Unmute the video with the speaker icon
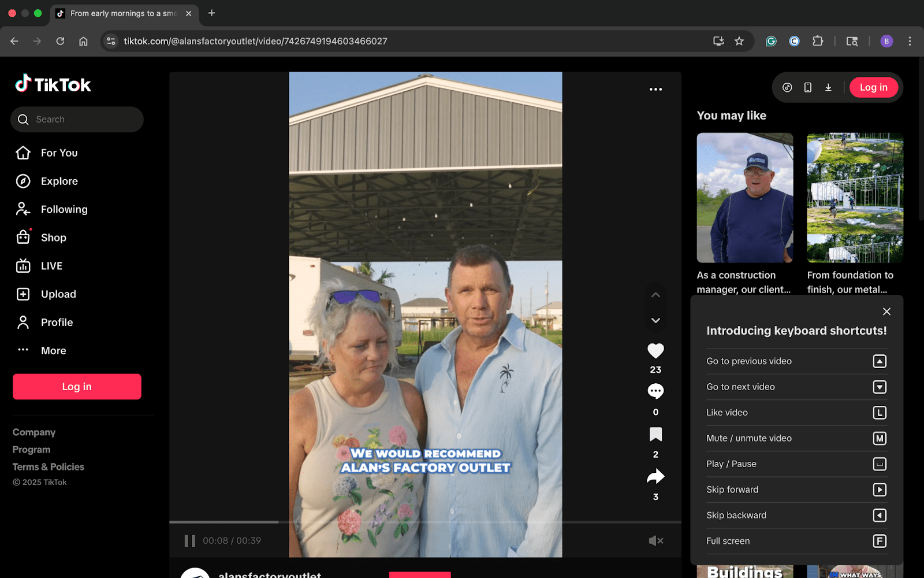 655,540
